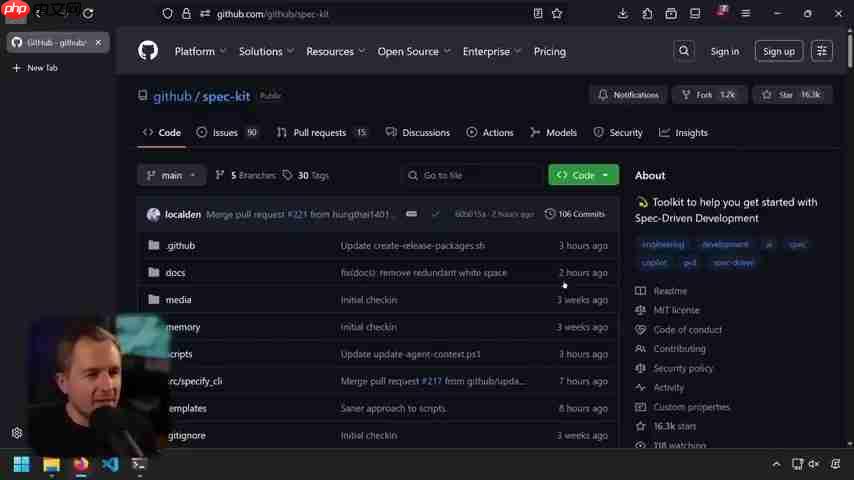Open the 106 Commits history link
The width and height of the screenshot is (854, 480).
coord(575,215)
